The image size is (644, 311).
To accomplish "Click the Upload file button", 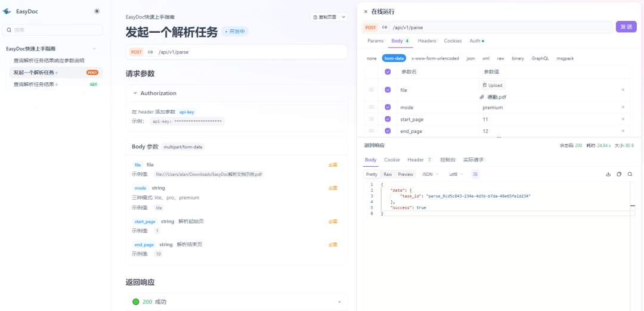I will pos(493,85).
